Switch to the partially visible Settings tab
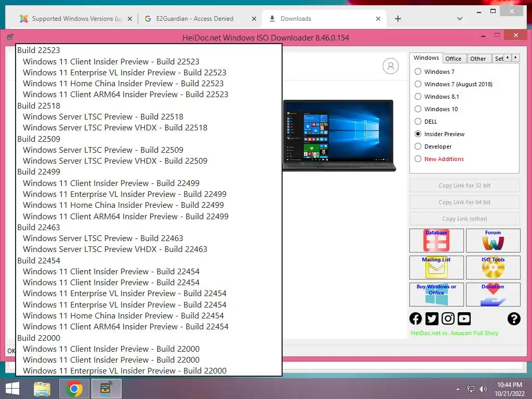Screen dimensions: 532x399 coord(498,59)
